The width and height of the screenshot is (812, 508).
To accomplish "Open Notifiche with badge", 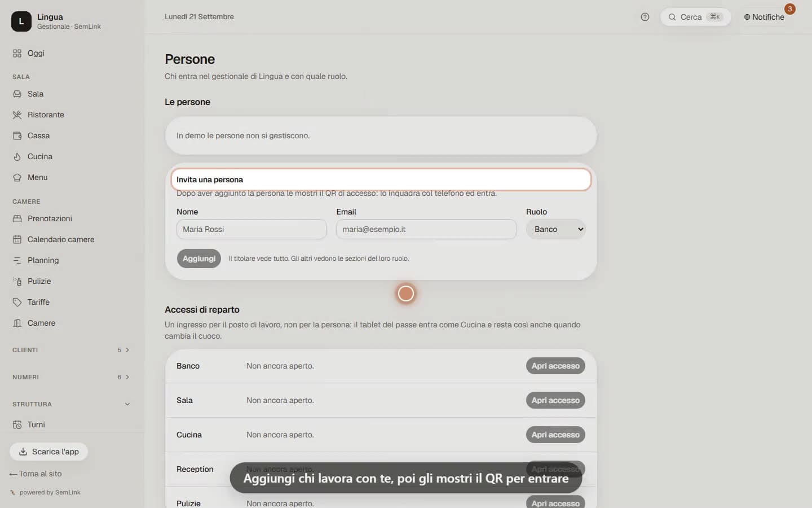I will [x=764, y=17].
